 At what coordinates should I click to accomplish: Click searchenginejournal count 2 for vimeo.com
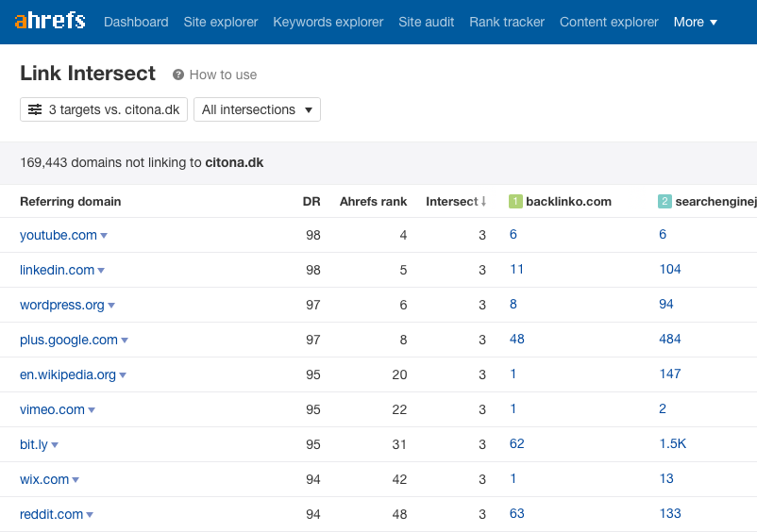pyautogui.click(x=663, y=409)
